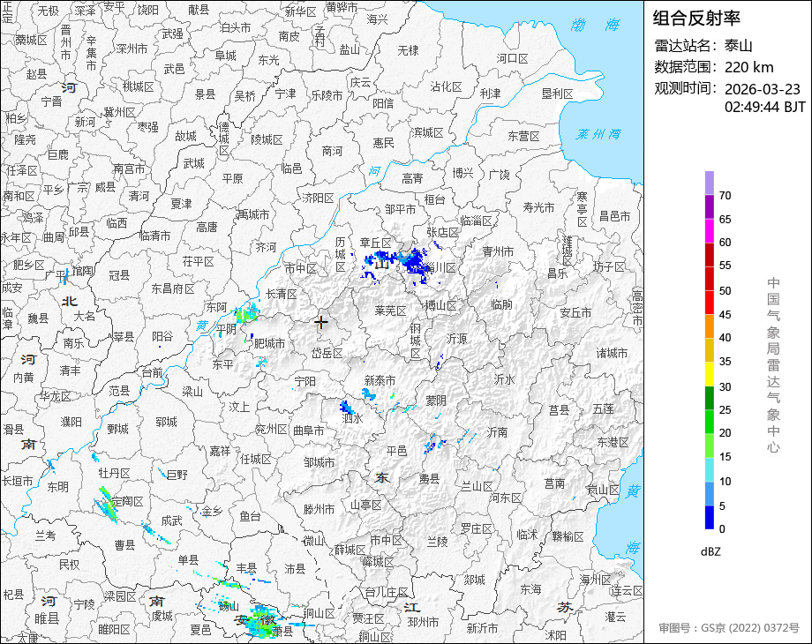This screenshot has height=644, width=812.
Task: Click the 寿光市 label on the map
Action: pos(538,207)
